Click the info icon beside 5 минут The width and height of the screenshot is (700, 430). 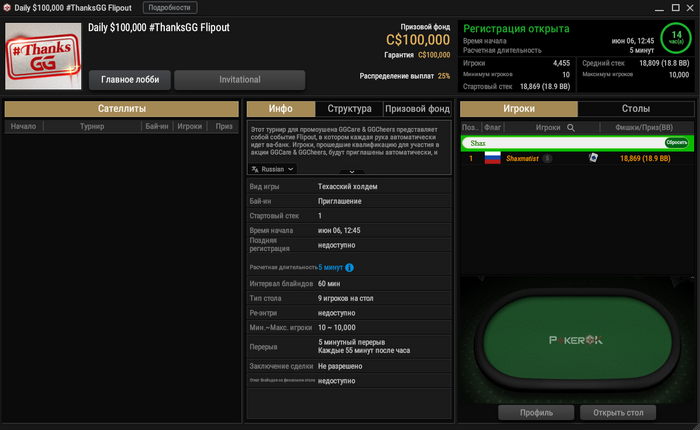[350, 267]
